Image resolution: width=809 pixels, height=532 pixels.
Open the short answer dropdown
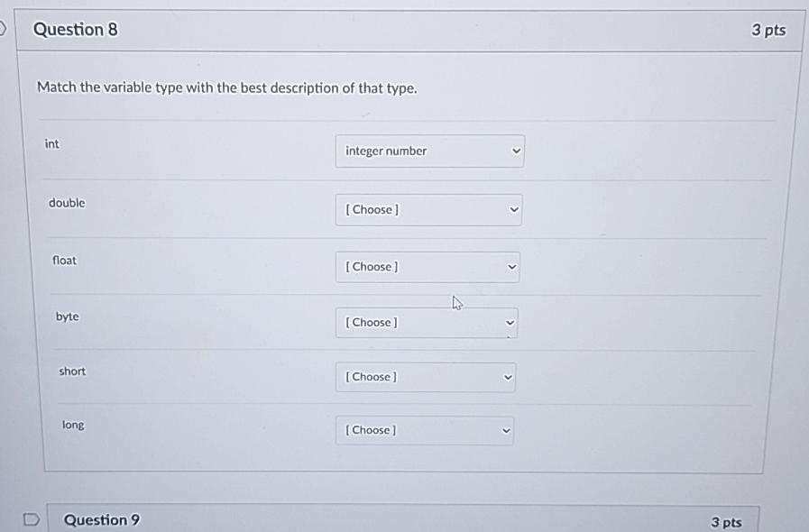pos(426,376)
